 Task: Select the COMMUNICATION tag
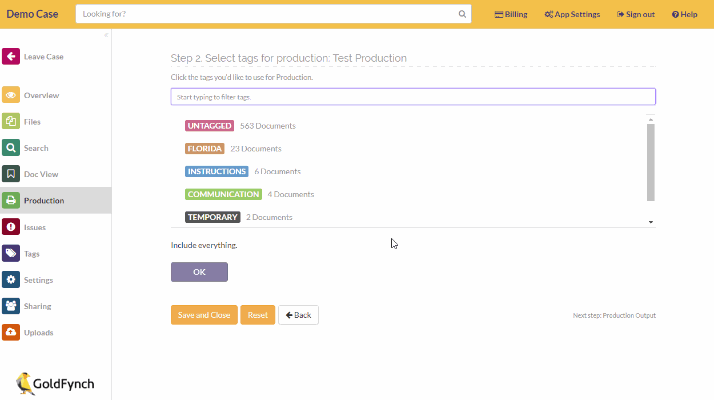(x=223, y=194)
